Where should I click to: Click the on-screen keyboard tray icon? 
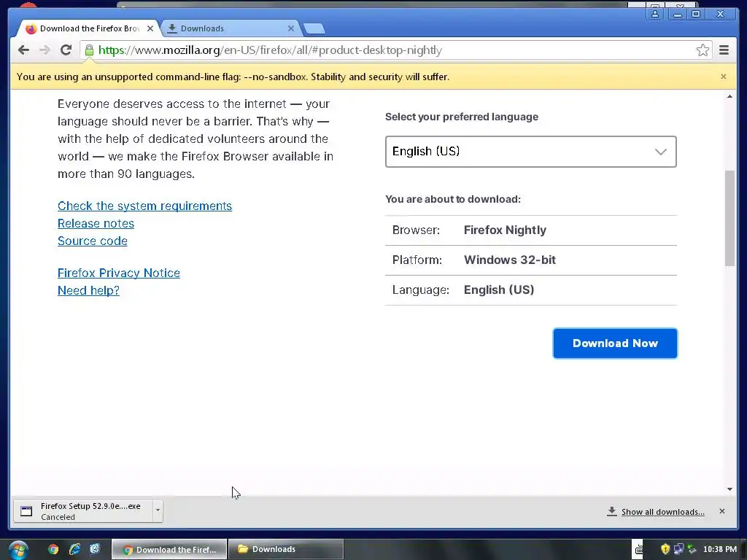coord(638,550)
